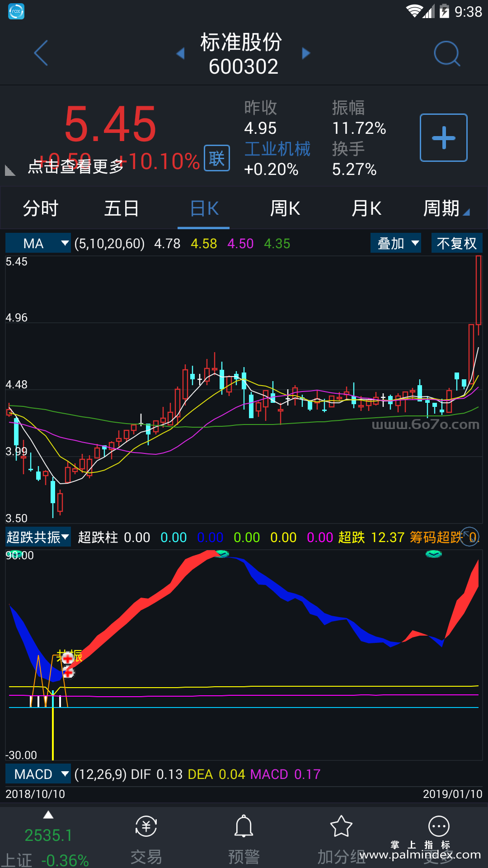Screen dimensions: 488x868
Task: Tap the stock code 600302
Action: [243, 67]
